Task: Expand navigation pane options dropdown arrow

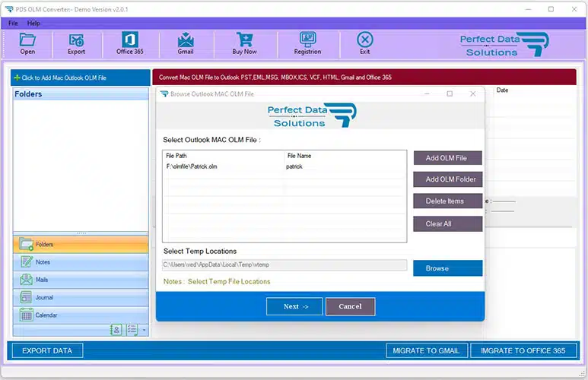Action: pyautogui.click(x=144, y=330)
